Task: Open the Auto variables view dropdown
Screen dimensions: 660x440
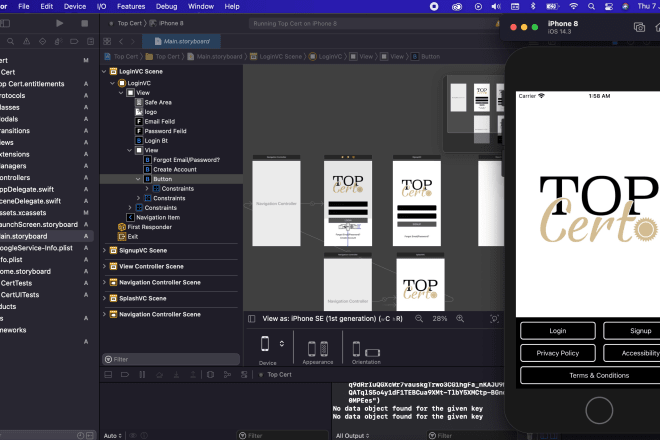Action: click(113, 435)
